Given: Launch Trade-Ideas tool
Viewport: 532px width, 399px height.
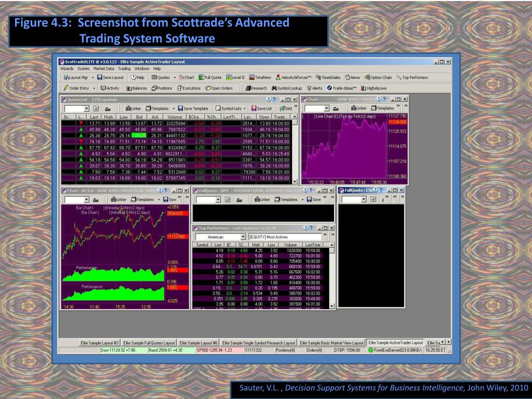Looking at the screenshot, I should [x=342, y=88].
